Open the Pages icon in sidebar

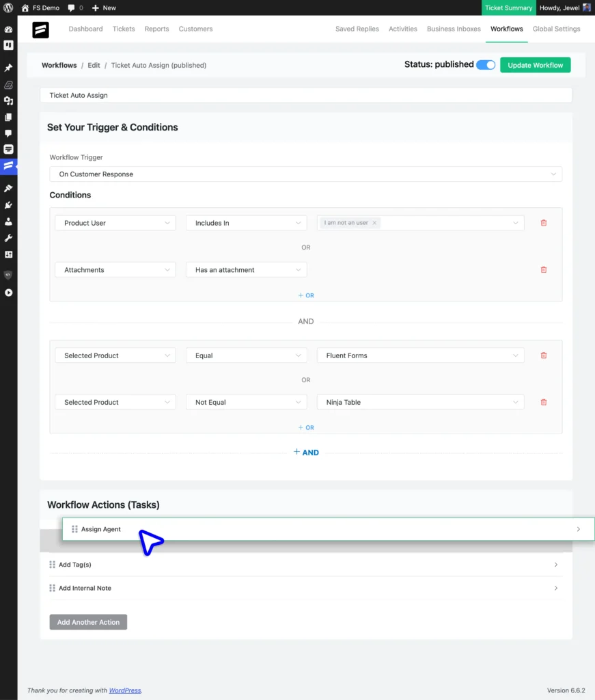pos(8,117)
